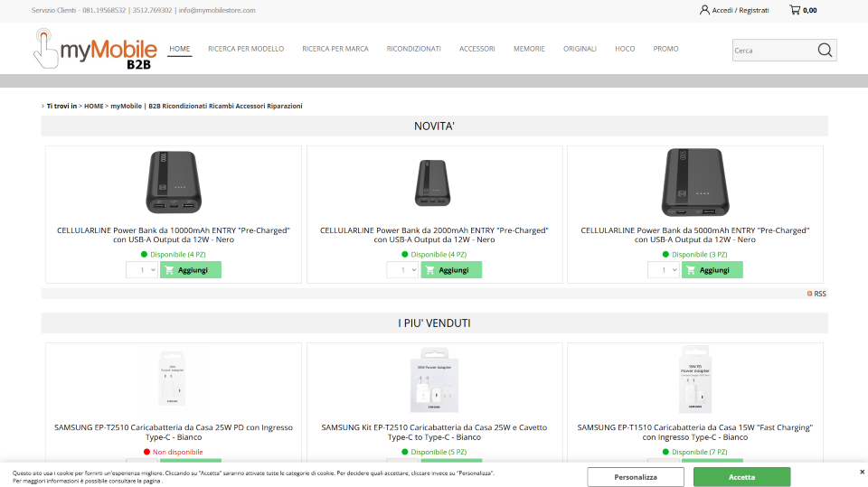Click Personalizza cookie button
This screenshot has width=868, height=487.
[x=636, y=477]
